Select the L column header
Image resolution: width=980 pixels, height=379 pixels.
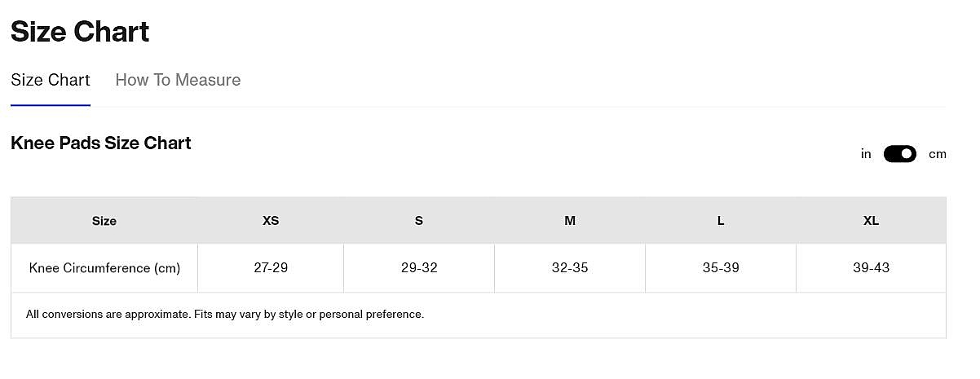tap(721, 221)
